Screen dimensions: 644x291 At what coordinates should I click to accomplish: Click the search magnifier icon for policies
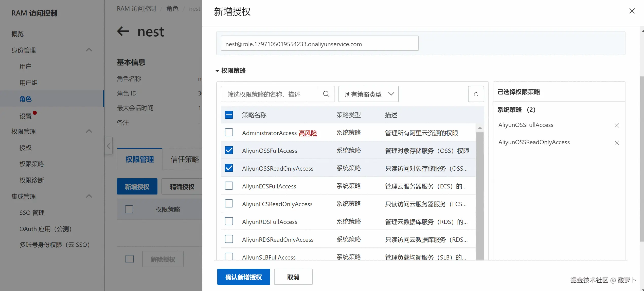coord(326,94)
